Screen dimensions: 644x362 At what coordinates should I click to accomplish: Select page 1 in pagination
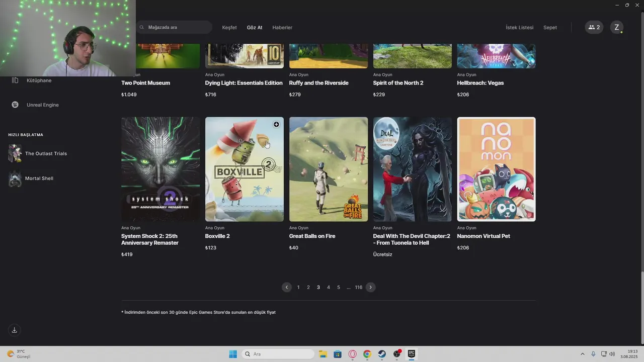click(298, 287)
